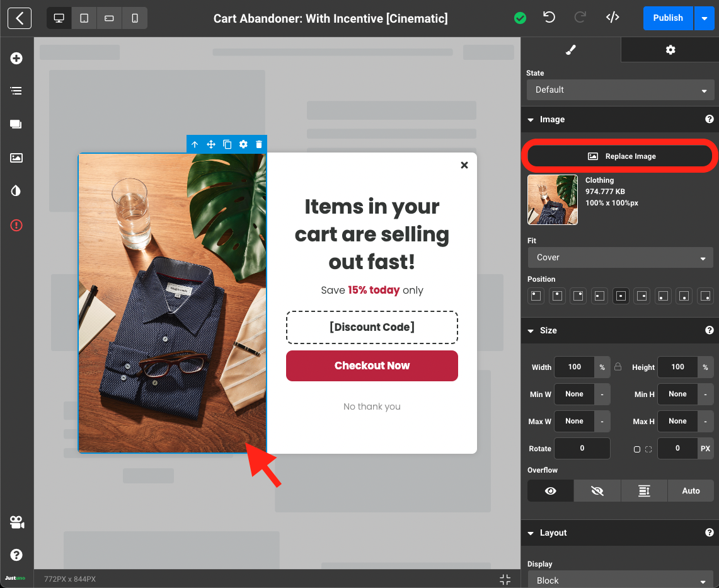Open the image library sidebar icon
Image resolution: width=719 pixels, height=588 pixels.
[x=16, y=158]
